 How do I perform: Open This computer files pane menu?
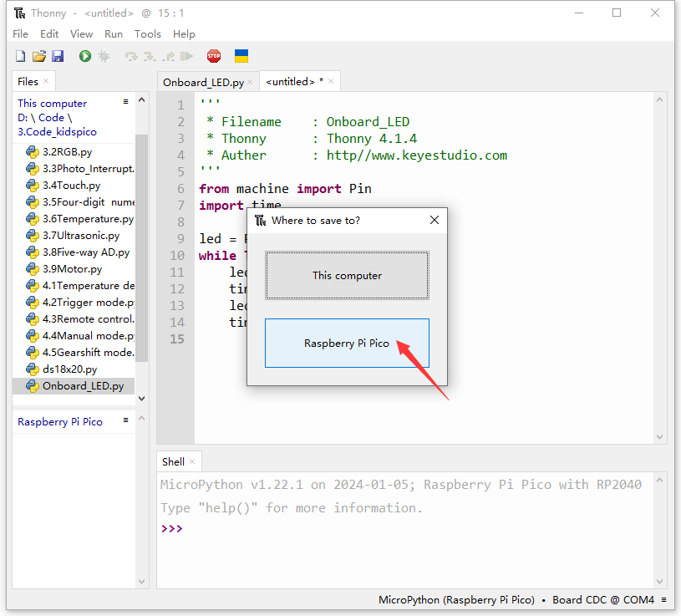(x=126, y=102)
